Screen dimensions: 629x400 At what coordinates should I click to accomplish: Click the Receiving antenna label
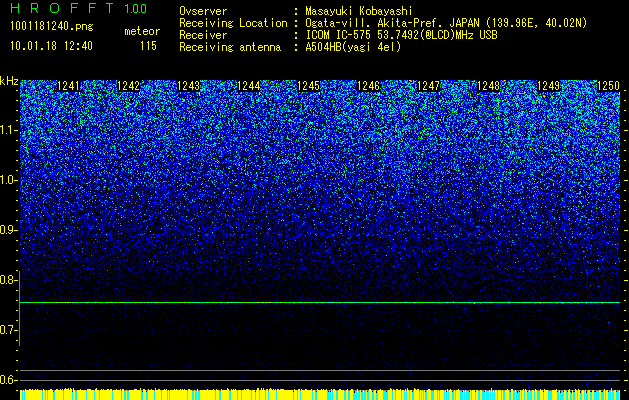tap(230, 47)
